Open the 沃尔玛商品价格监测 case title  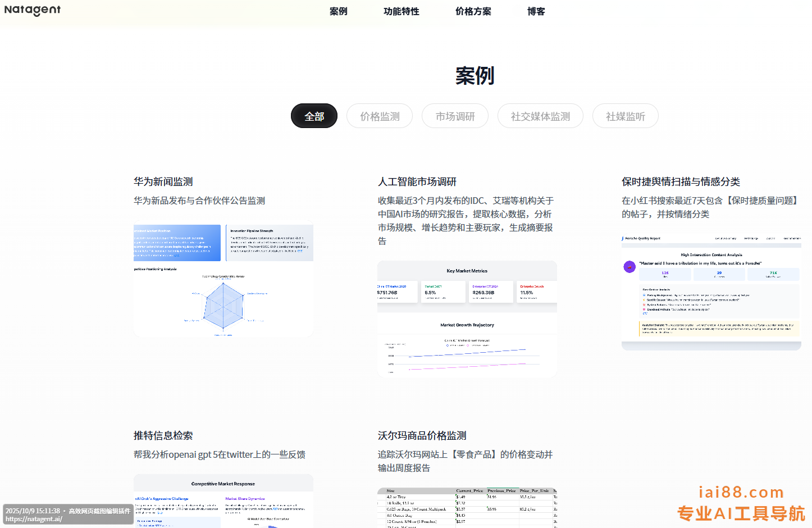(x=422, y=436)
